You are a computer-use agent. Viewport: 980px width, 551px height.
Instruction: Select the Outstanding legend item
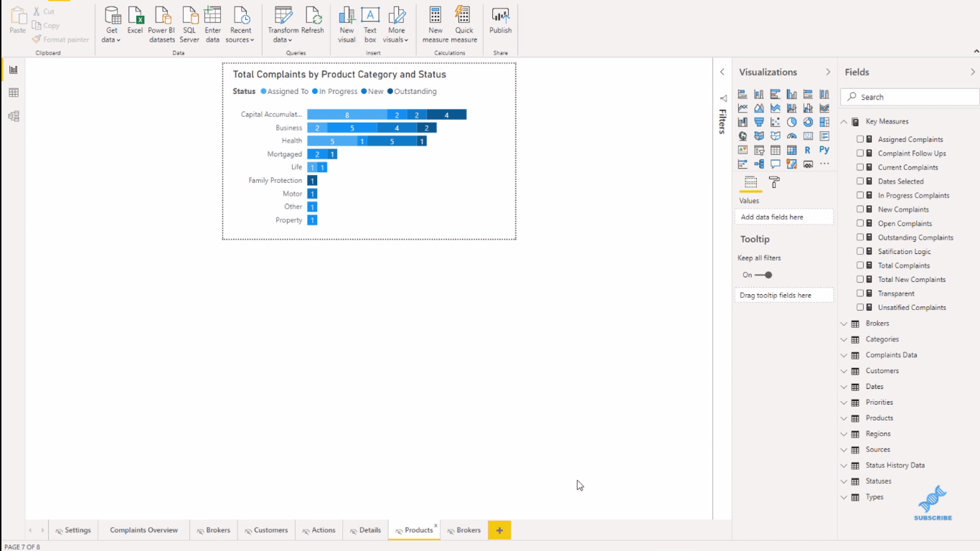pyautogui.click(x=412, y=91)
